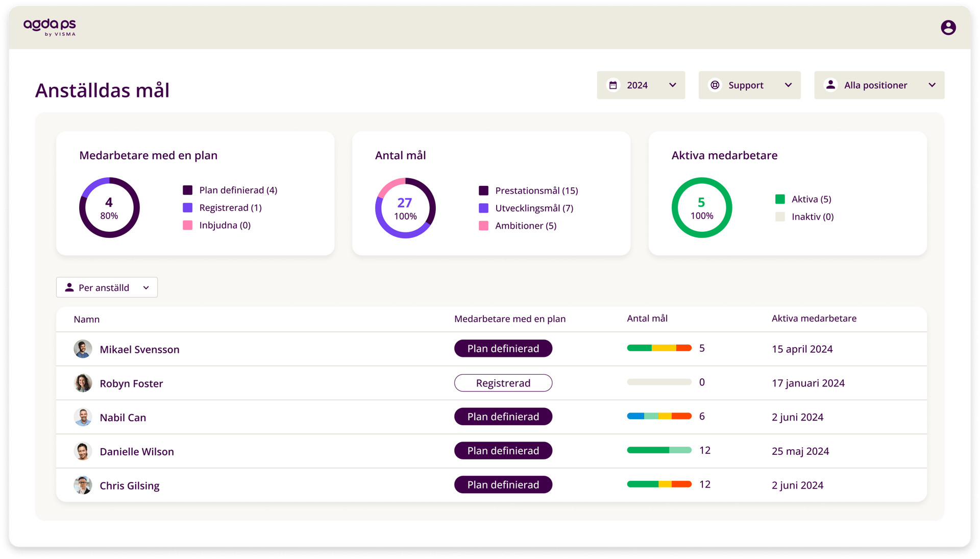
Task: Click the calendar icon beside 2024
Action: pyautogui.click(x=613, y=85)
